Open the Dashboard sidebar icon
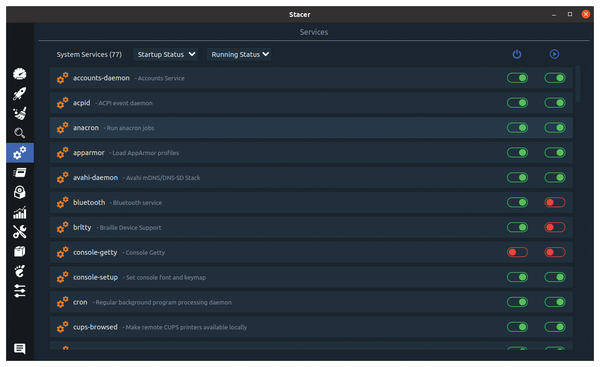Image resolution: width=600 pixels, height=367 pixels. click(20, 74)
